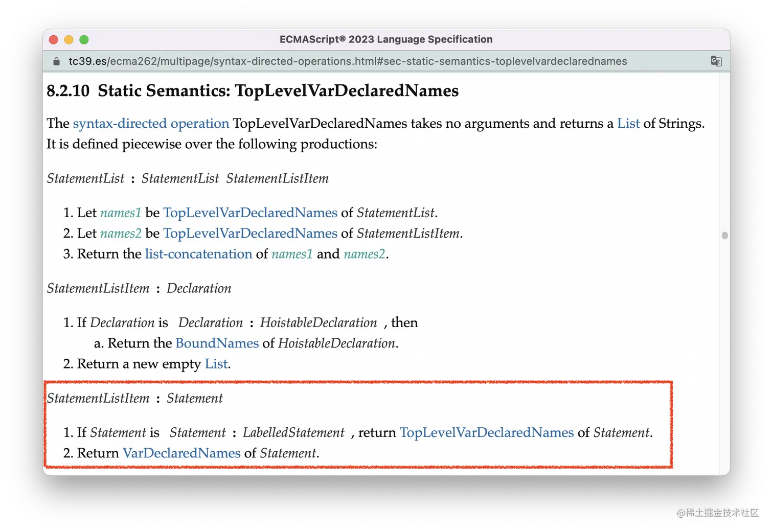The image size is (773, 532).
Task: Click names1 variable in step 3
Action: (x=292, y=254)
